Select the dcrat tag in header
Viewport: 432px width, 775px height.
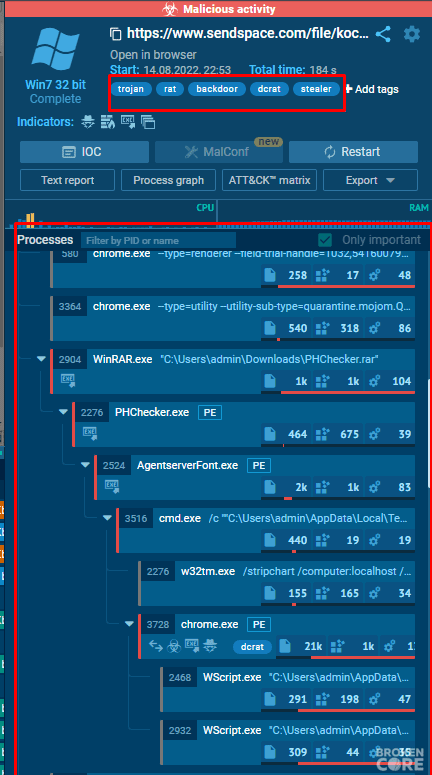[269, 89]
